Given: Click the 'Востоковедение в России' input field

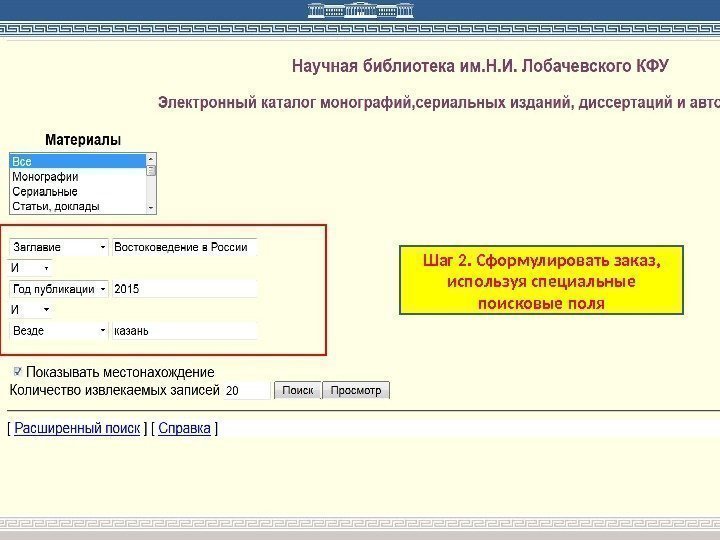Looking at the screenshot, I should 185,247.
